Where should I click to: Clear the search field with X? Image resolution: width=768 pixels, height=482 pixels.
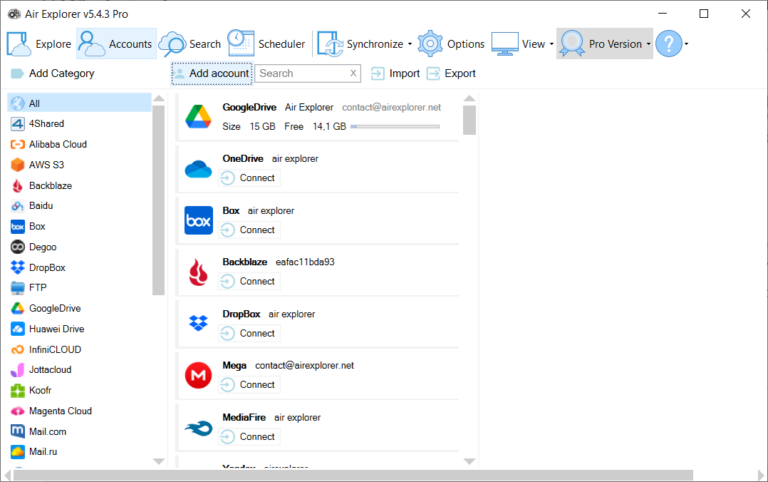(x=353, y=73)
